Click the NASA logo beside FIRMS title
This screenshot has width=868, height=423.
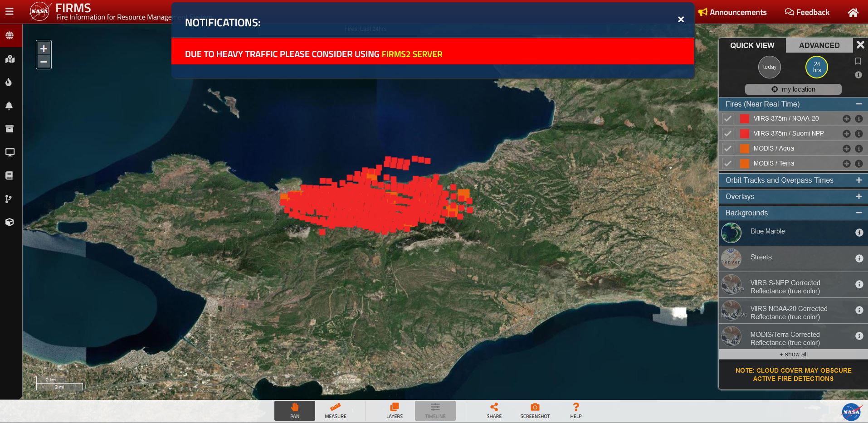coord(39,11)
